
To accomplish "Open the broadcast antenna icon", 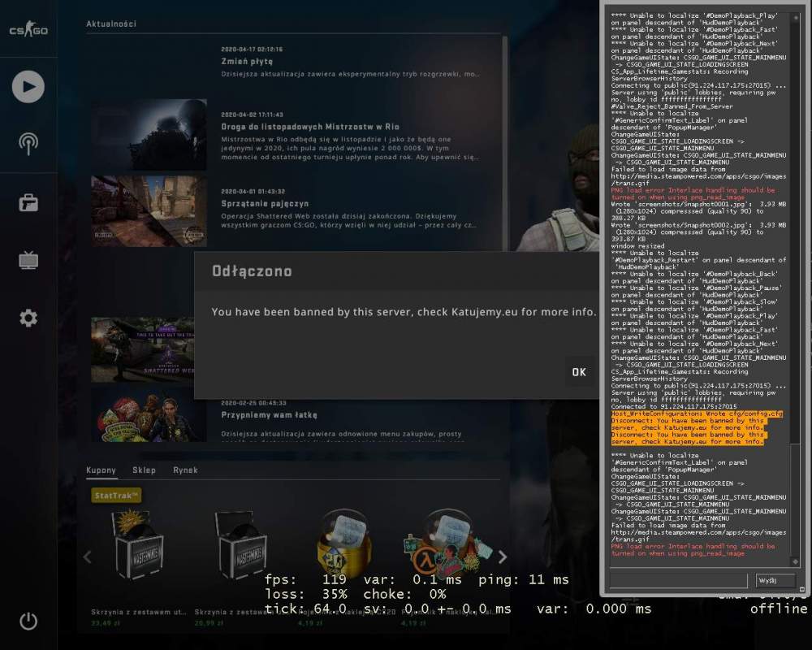I will click(x=28, y=144).
